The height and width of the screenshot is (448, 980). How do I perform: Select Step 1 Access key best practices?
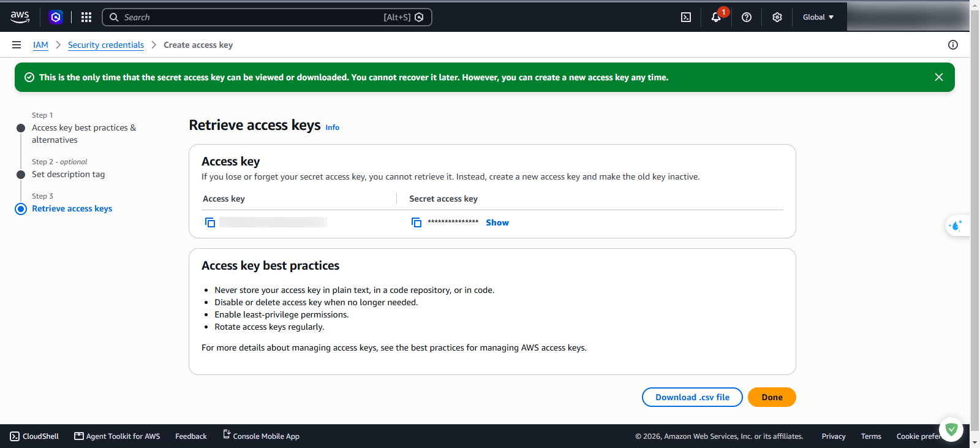click(84, 134)
